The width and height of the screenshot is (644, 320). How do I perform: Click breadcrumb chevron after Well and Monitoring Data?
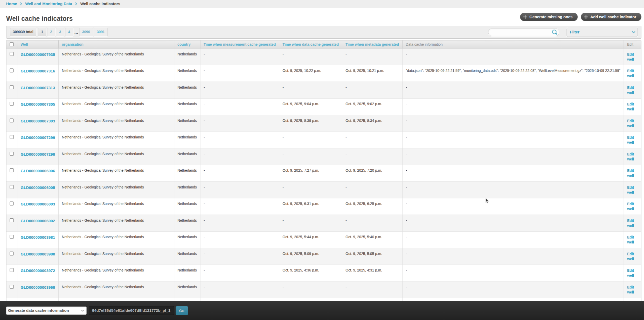click(76, 4)
